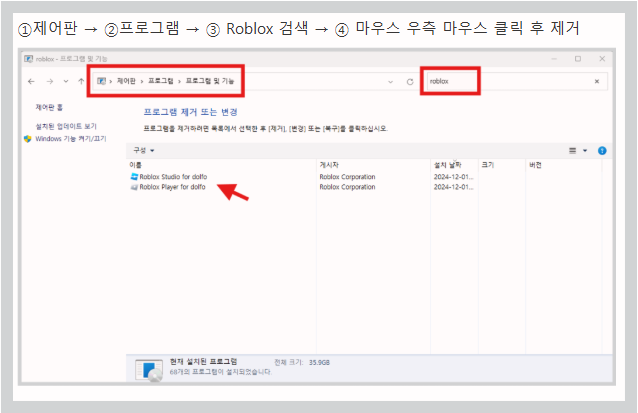Image resolution: width=638 pixels, height=413 pixels.
Task: Click the window title bar icon
Action: tap(28, 59)
